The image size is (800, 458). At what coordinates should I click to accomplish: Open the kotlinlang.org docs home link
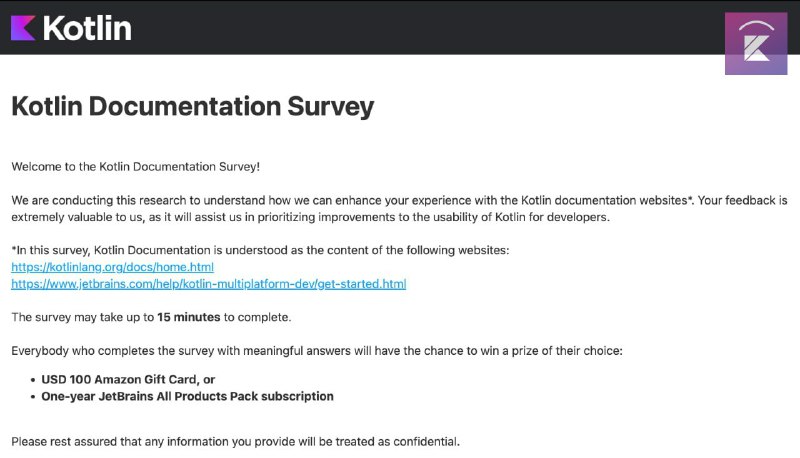coord(112,267)
